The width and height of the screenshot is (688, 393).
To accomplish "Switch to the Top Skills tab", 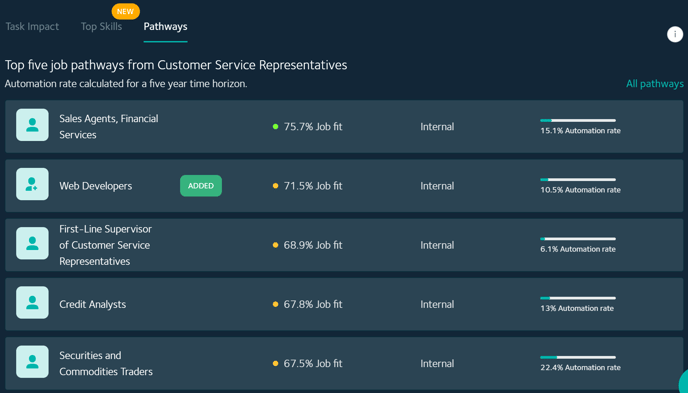I will (101, 26).
